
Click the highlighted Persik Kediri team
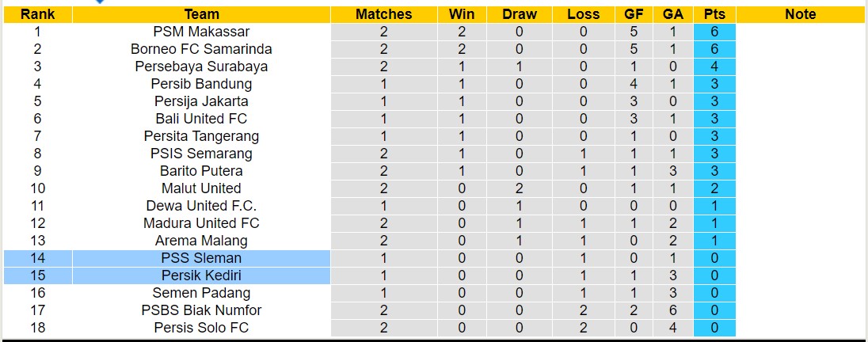[x=201, y=275]
